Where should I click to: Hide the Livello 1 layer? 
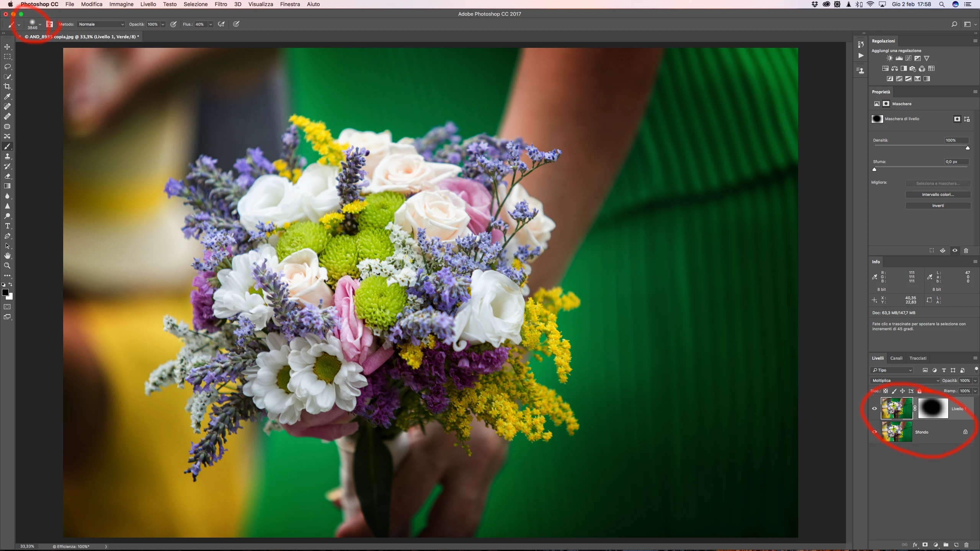[x=875, y=409]
